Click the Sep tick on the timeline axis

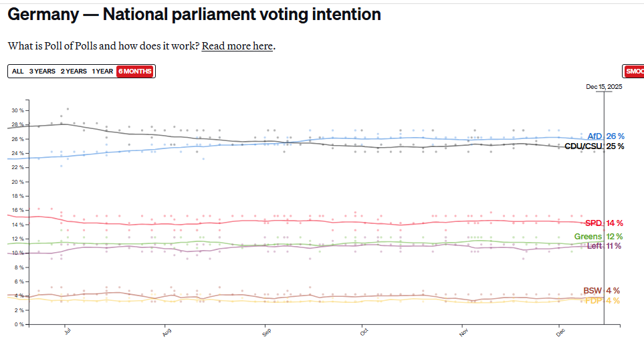point(265,331)
